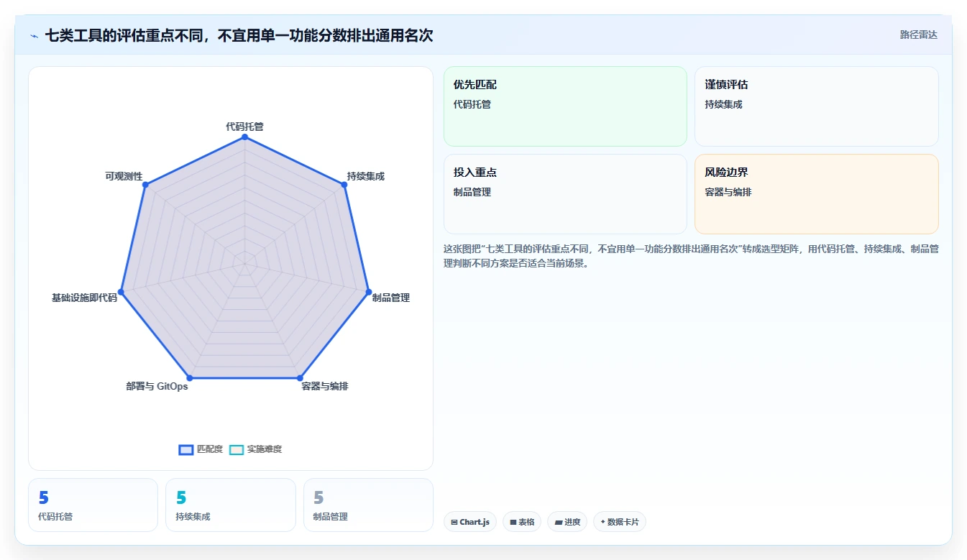Toggle the 匹配度 legend entry

pyautogui.click(x=201, y=449)
